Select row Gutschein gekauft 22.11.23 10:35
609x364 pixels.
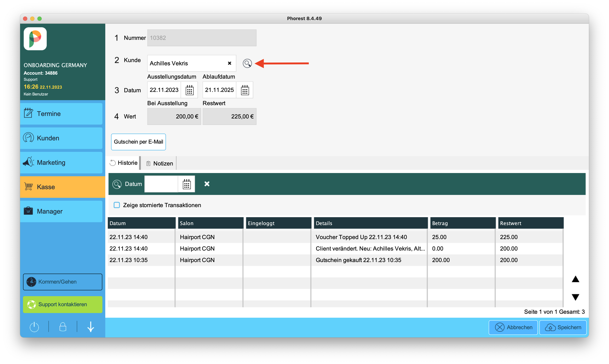click(x=335, y=260)
